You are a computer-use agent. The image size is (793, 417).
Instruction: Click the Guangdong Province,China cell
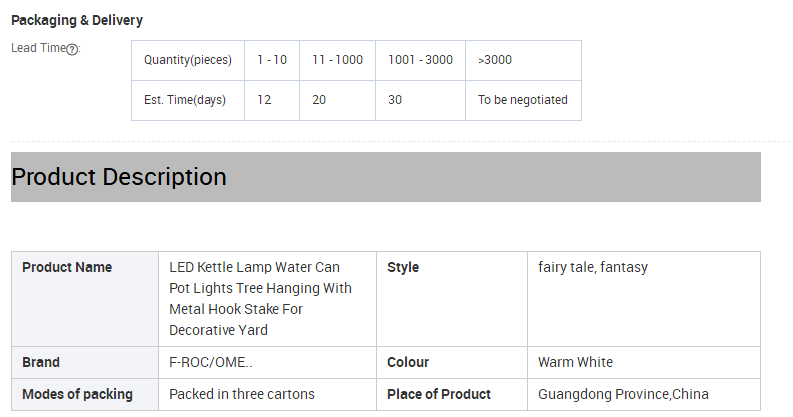tap(644, 394)
